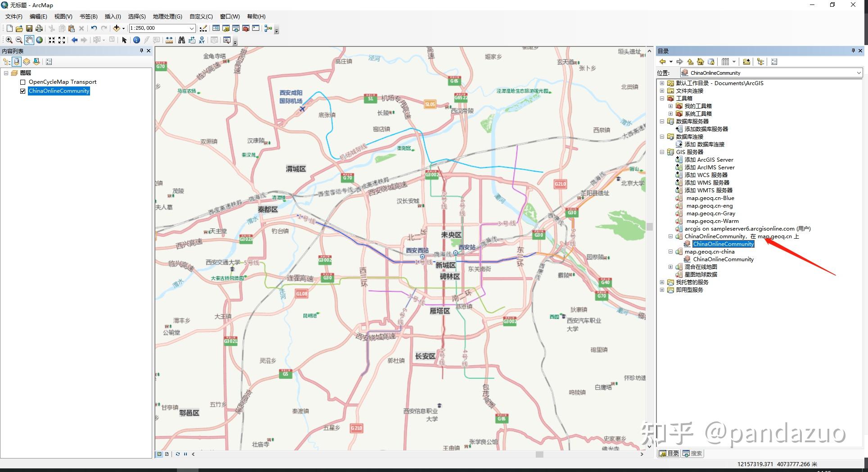The image size is (868, 472).
Task: Click 添加 WMS 服务器 entry
Action: coord(708,182)
